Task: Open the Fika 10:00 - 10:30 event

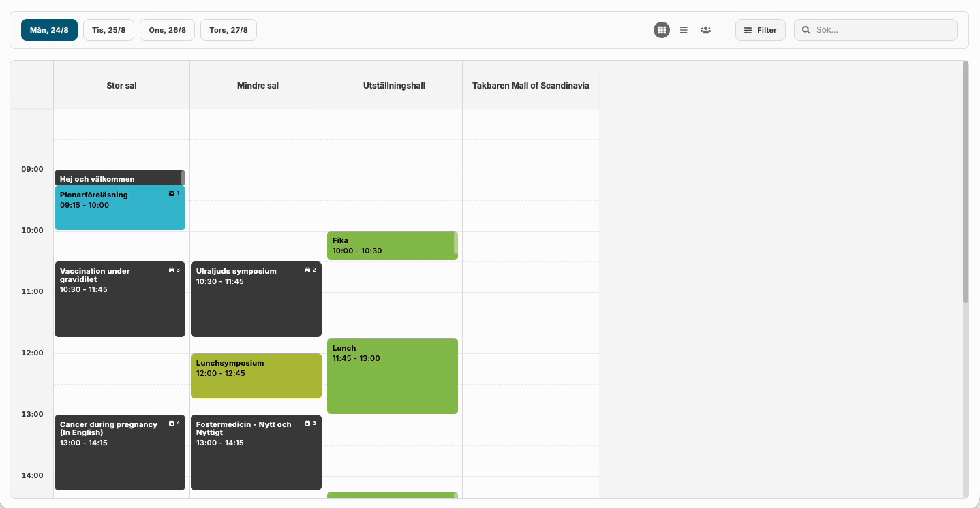Action: click(x=391, y=246)
